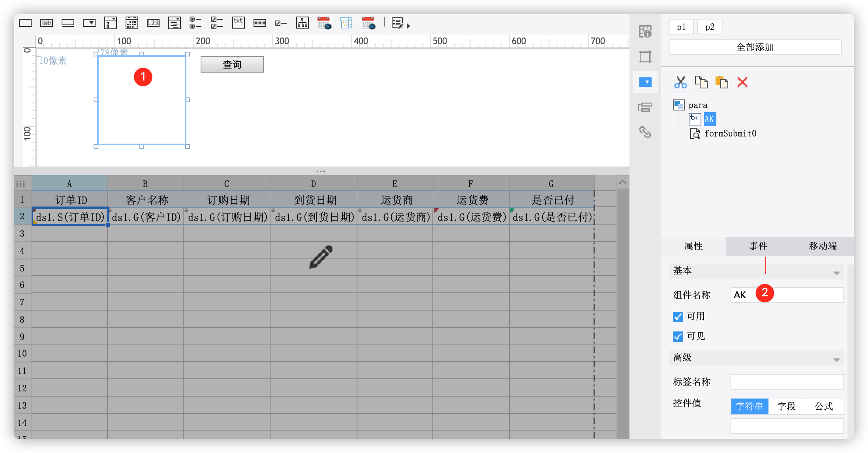Select the label widget tool

pyautogui.click(x=47, y=23)
